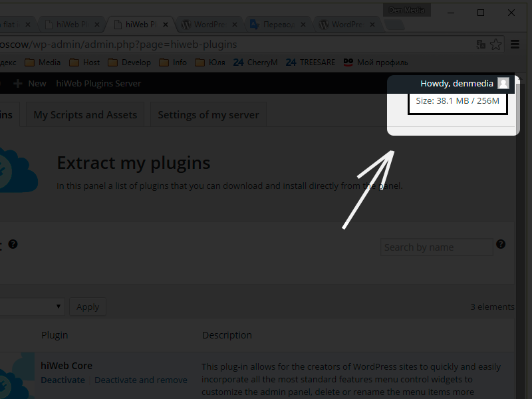Close the active hiWeb Pl tab

pos(166,25)
